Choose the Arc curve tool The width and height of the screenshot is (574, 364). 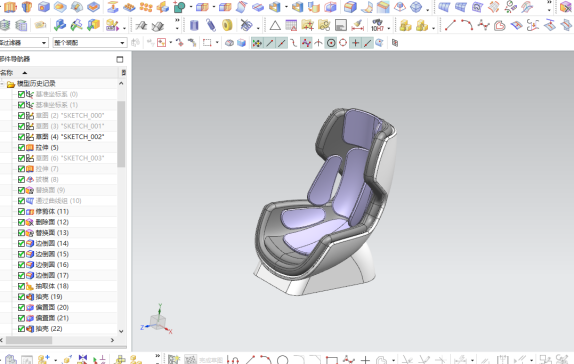(466, 25)
